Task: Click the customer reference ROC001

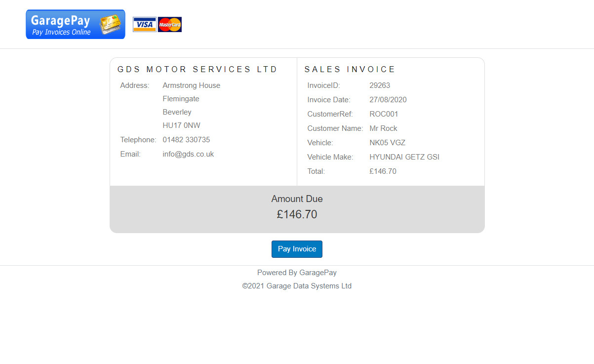Action: (x=384, y=114)
